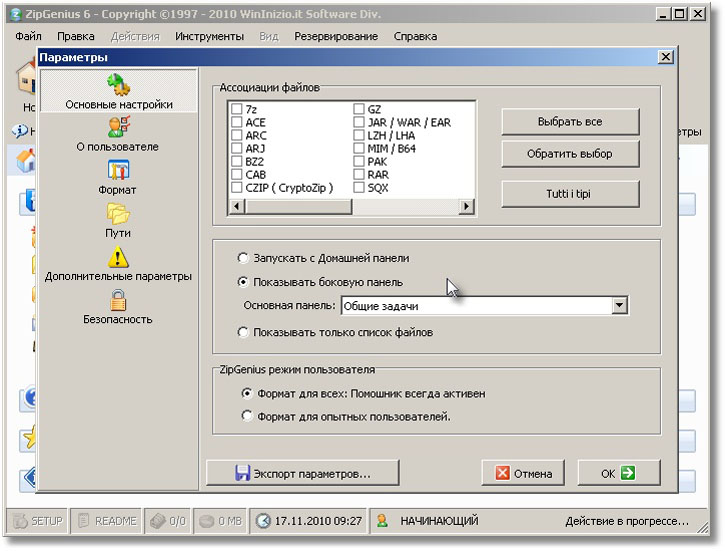Viewport: 725px width, 551px height.
Task: Click the floppy disk icon on Экспорт параметров
Action: [242, 473]
